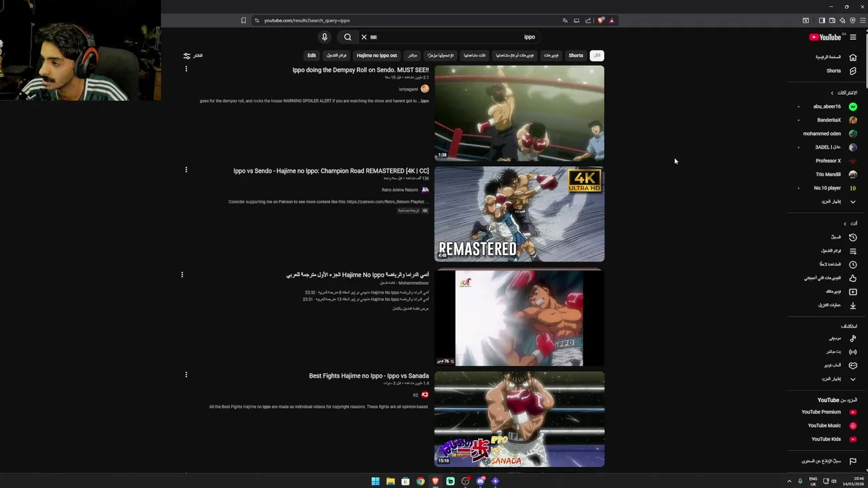The width and height of the screenshot is (868, 488).
Task: Open the Home page icon in sidebar
Action: pyautogui.click(x=853, y=57)
